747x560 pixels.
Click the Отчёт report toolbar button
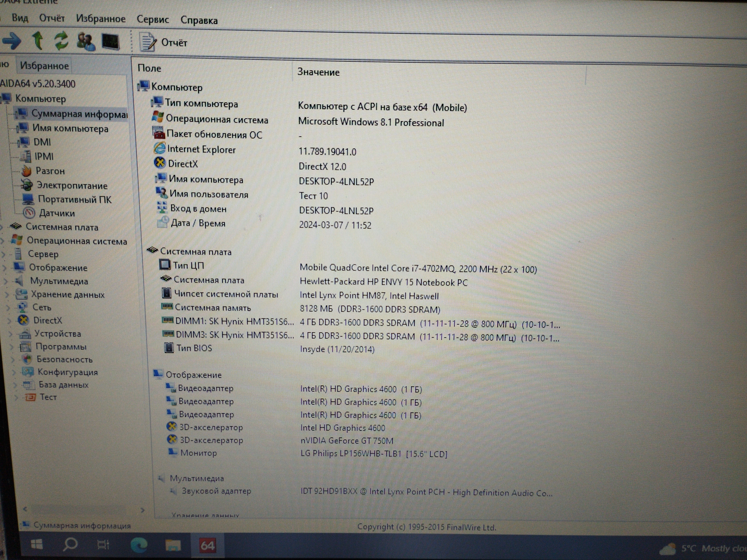point(163,42)
